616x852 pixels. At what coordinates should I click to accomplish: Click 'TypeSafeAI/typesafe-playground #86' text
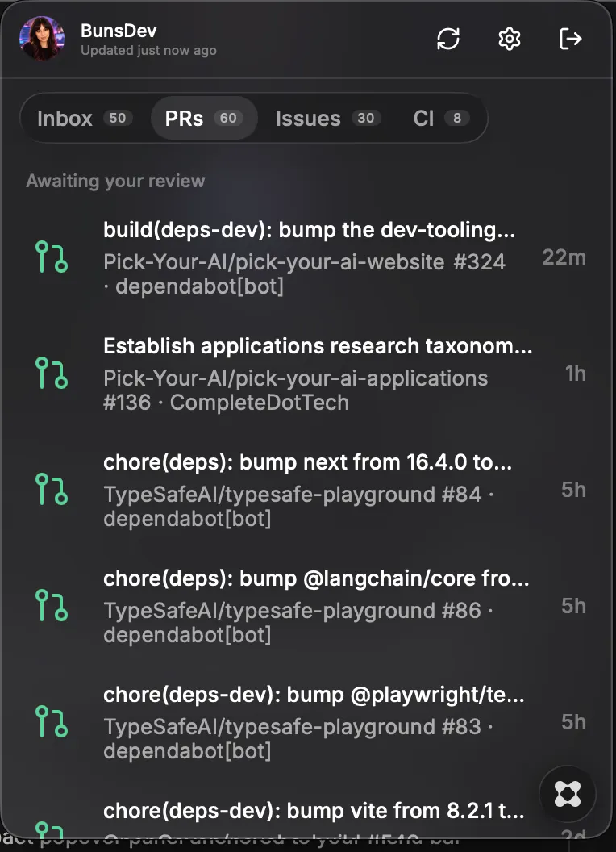pyautogui.click(x=292, y=611)
